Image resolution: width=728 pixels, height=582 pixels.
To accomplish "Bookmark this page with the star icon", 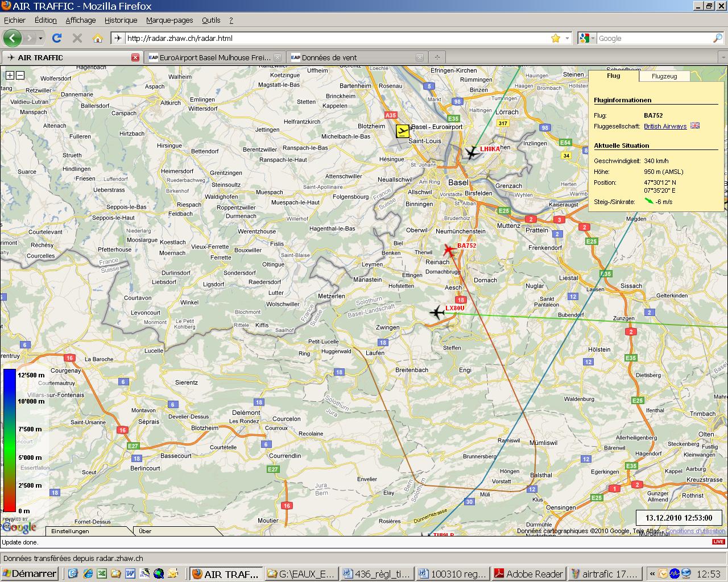I will click(556, 38).
